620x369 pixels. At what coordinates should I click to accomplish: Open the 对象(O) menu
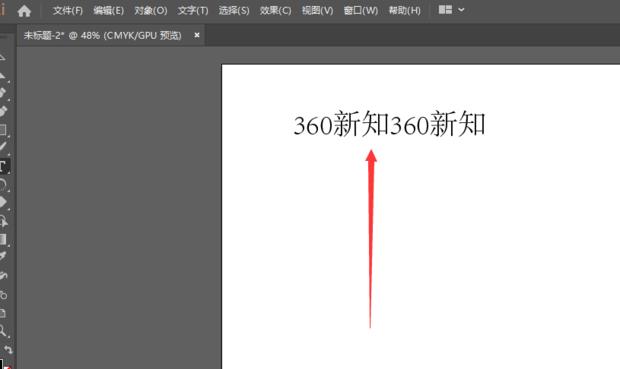tap(151, 11)
